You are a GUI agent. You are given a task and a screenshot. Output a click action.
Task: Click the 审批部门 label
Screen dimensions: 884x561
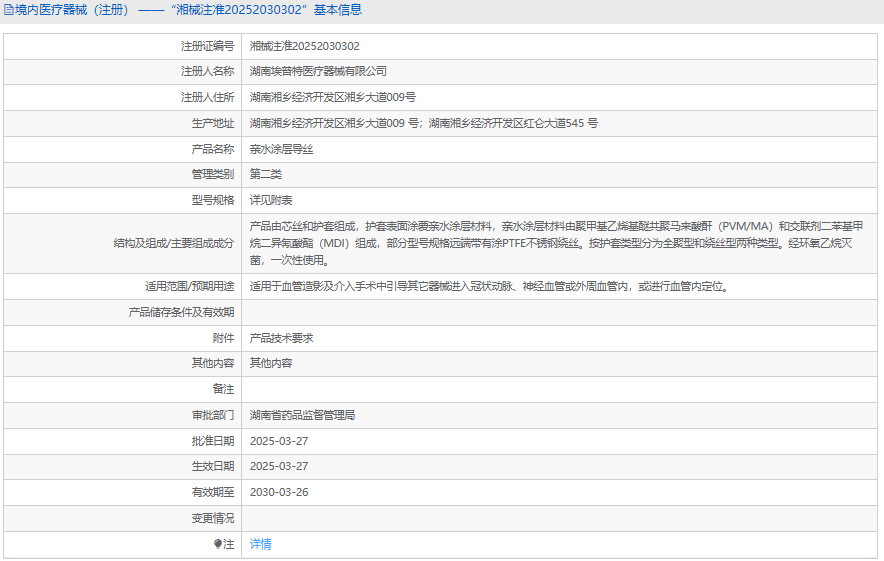pos(213,416)
